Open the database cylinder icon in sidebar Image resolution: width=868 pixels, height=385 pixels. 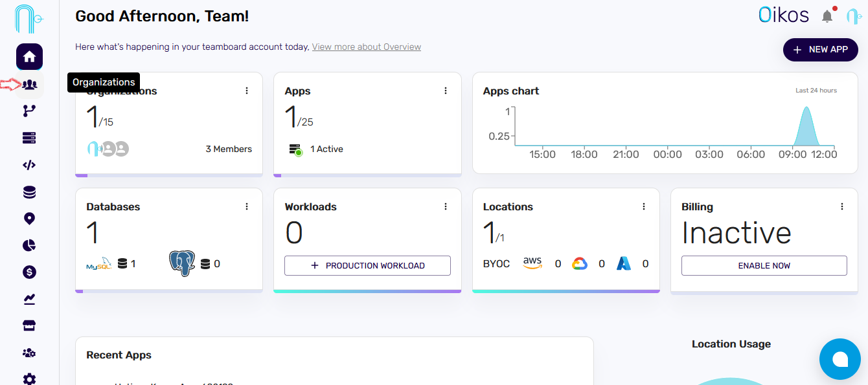pyautogui.click(x=29, y=192)
